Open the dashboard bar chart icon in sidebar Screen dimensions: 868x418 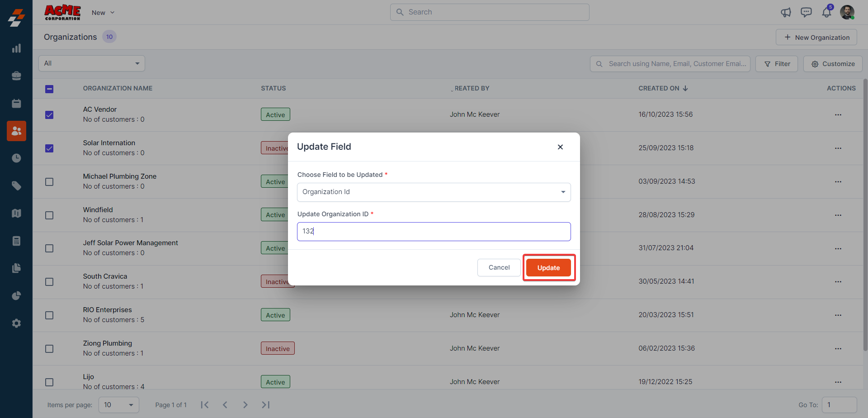click(16, 48)
